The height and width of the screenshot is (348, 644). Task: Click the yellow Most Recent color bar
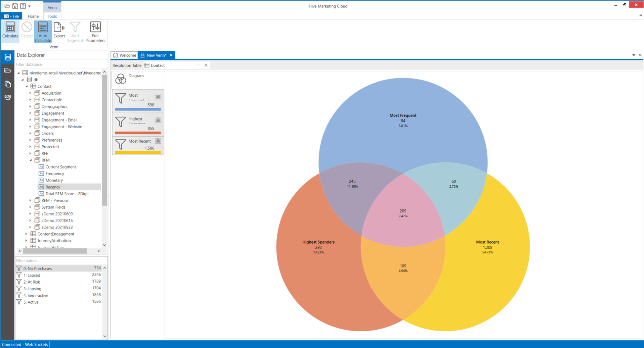tap(138, 152)
